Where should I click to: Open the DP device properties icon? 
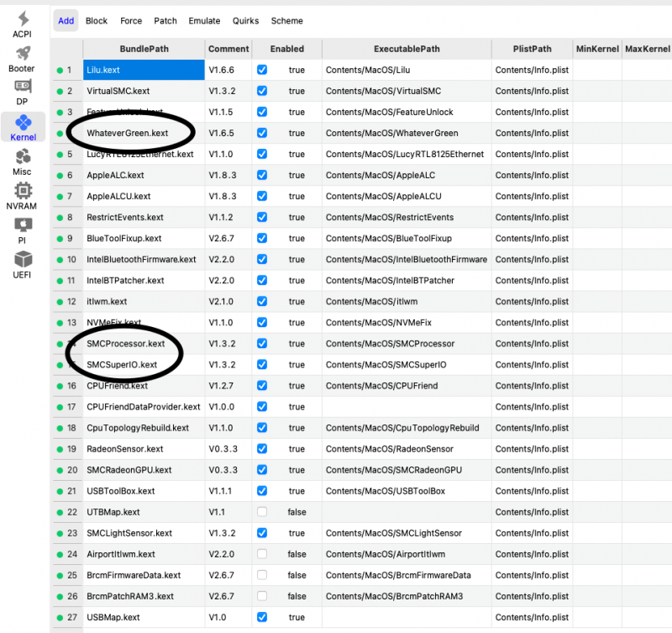click(23, 87)
